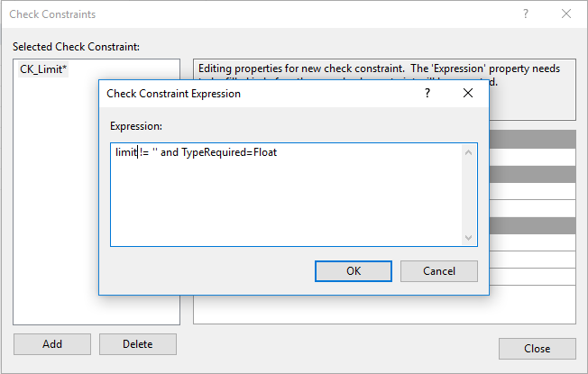This screenshot has width=588, height=374.
Task: Click the Check Constraint Expression title bar
Action: (253, 94)
